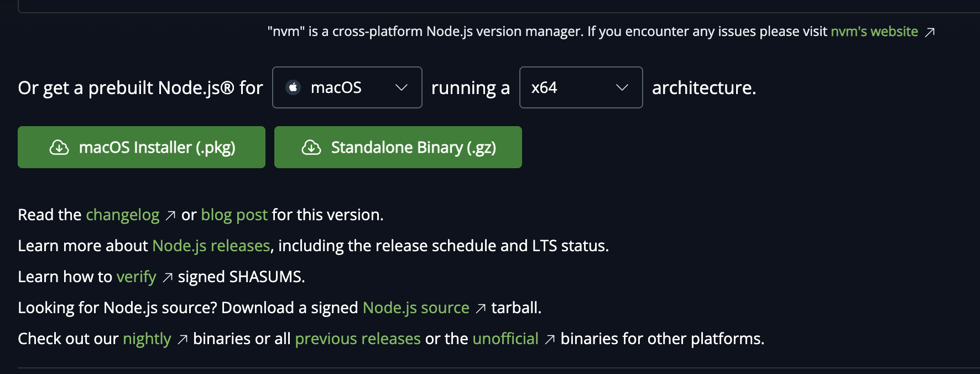Click the word 'architecture.'

click(x=704, y=87)
